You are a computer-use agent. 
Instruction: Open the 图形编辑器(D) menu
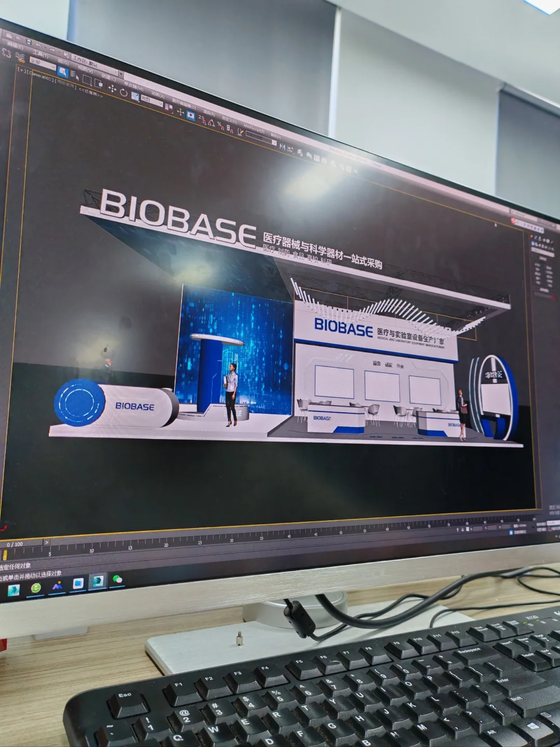click(x=184, y=105)
